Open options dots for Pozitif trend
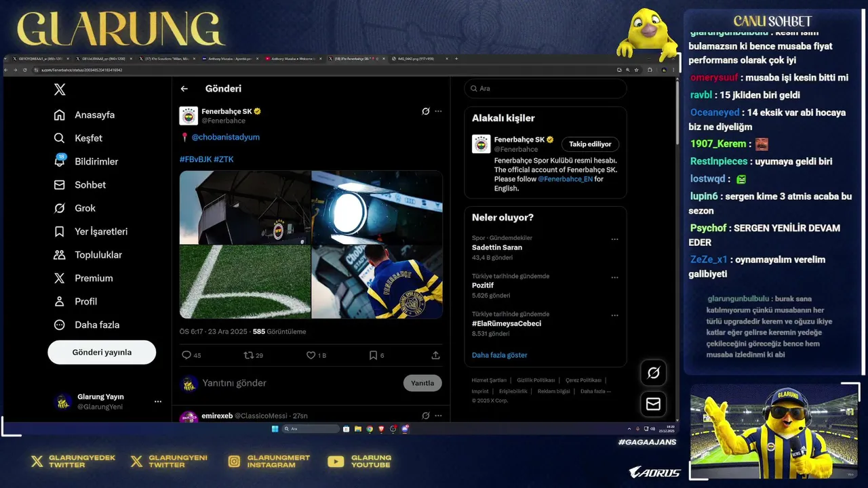This screenshot has width=868, height=488. (x=614, y=277)
